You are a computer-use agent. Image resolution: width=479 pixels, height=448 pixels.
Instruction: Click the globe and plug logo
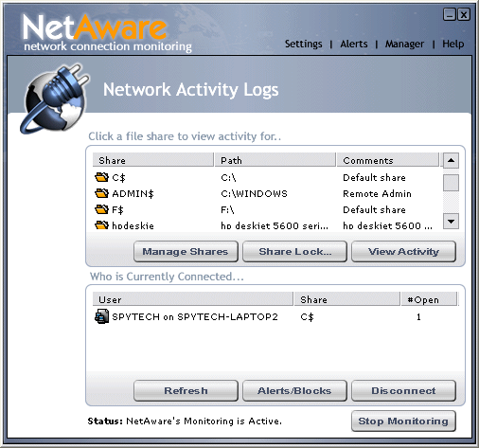point(54,99)
